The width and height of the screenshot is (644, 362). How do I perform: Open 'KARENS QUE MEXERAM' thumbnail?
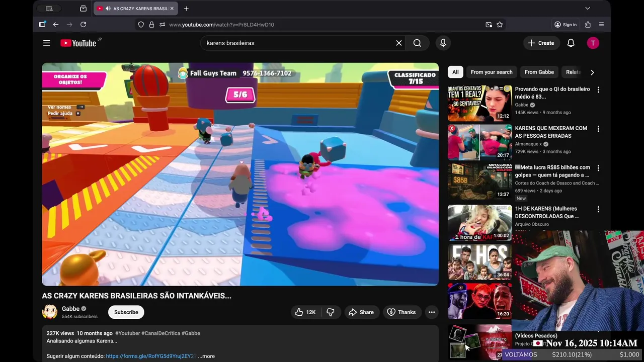point(479,142)
